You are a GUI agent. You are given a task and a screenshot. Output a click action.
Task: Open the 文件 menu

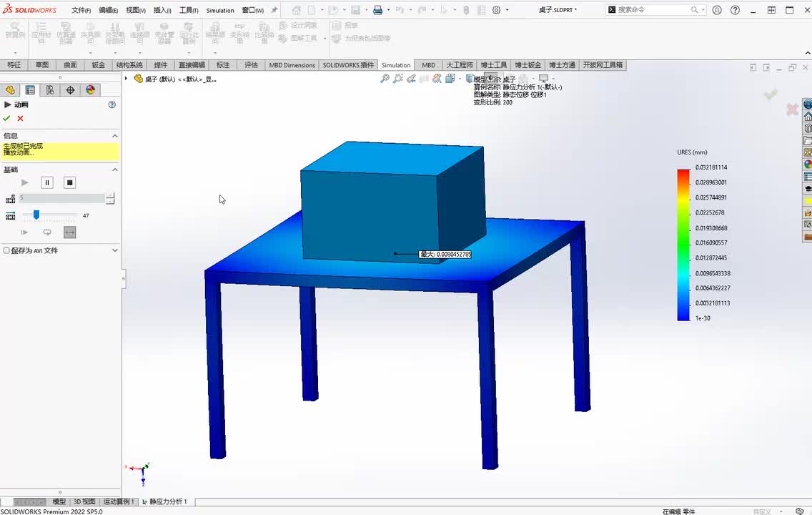pyautogui.click(x=81, y=10)
